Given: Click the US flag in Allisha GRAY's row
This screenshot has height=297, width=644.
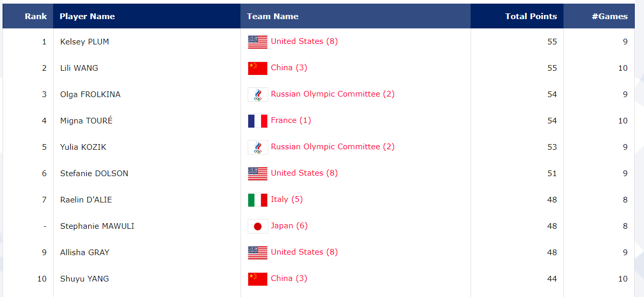Looking at the screenshot, I should pos(257,253).
